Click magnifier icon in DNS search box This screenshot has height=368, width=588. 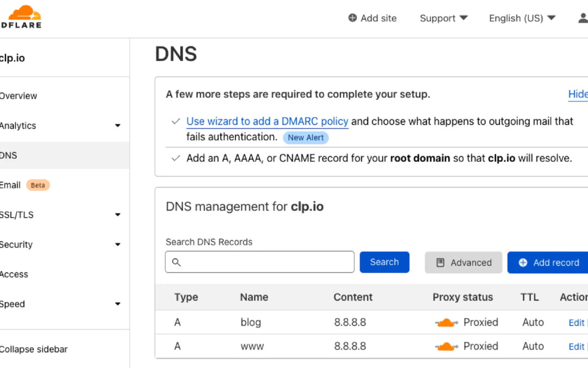[x=176, y=262]
